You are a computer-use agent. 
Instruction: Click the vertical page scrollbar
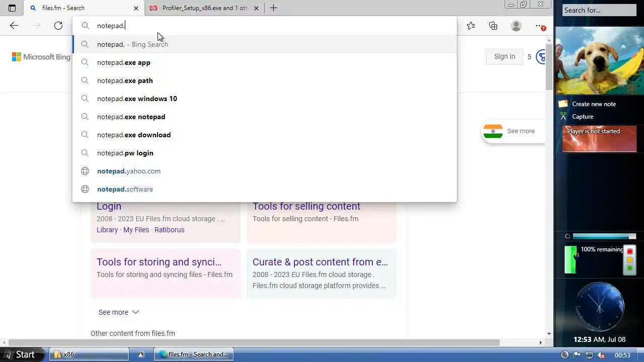[549, 67]
